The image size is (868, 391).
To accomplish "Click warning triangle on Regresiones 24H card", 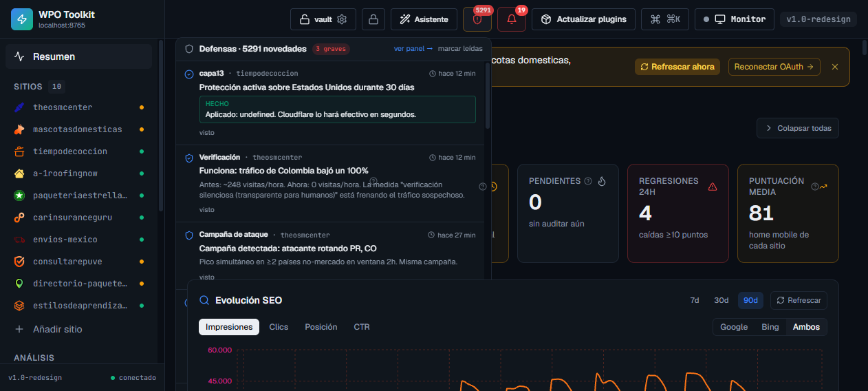I will coord(713,186).
